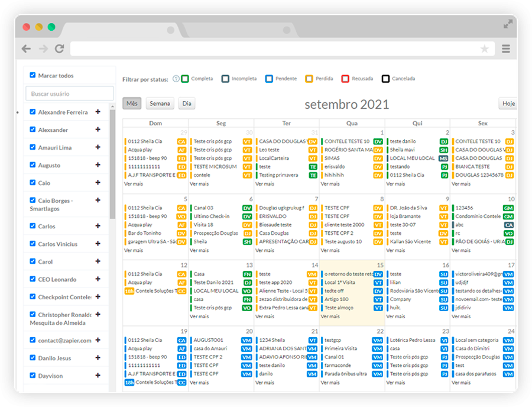Uncheck Augusto user checkbox

click(x=33, y=164)
